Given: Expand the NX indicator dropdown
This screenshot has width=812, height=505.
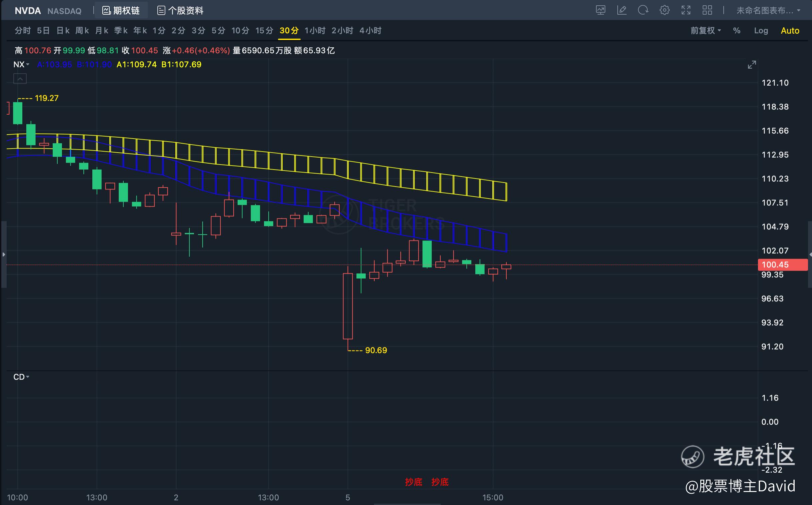Looking at the screenshot, I should [x=21, y=65].
